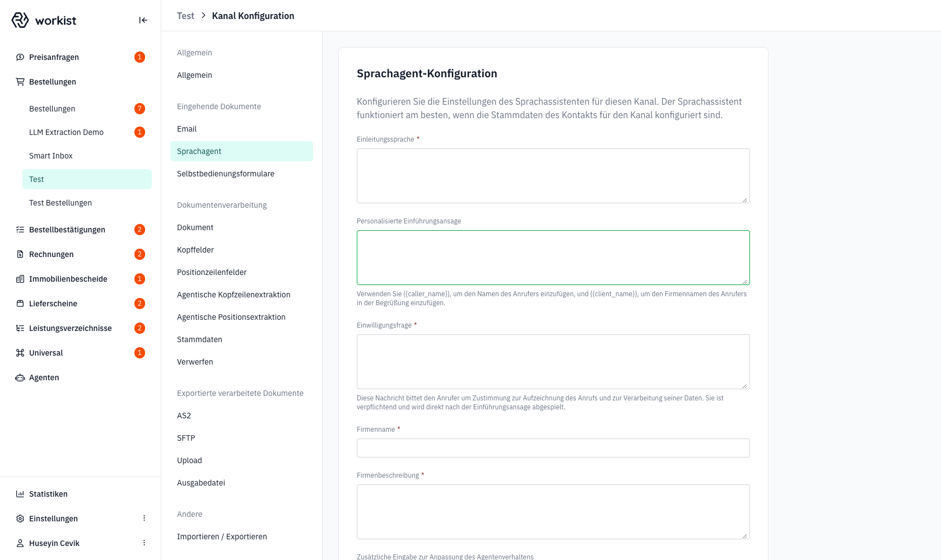941x560 pixels.
Task: Open the three-dot menu next to Huseyin Cevik
Action: point(144,543)
